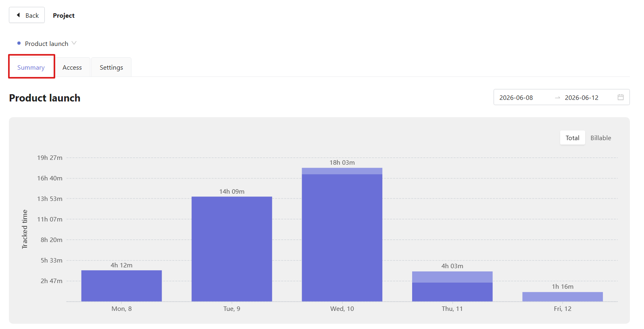Switch chart to Total view
Screen dimensions: 644x329
[x=572, y=138]
